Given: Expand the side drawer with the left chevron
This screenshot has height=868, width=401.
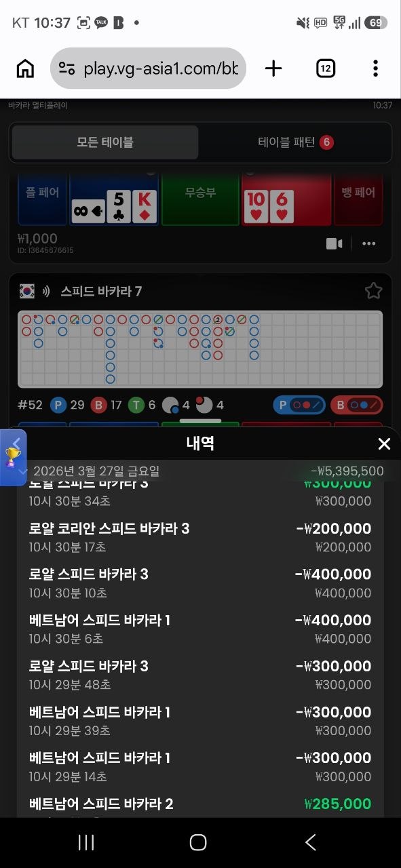Looking at the screenshot, I should click(16, 441).
